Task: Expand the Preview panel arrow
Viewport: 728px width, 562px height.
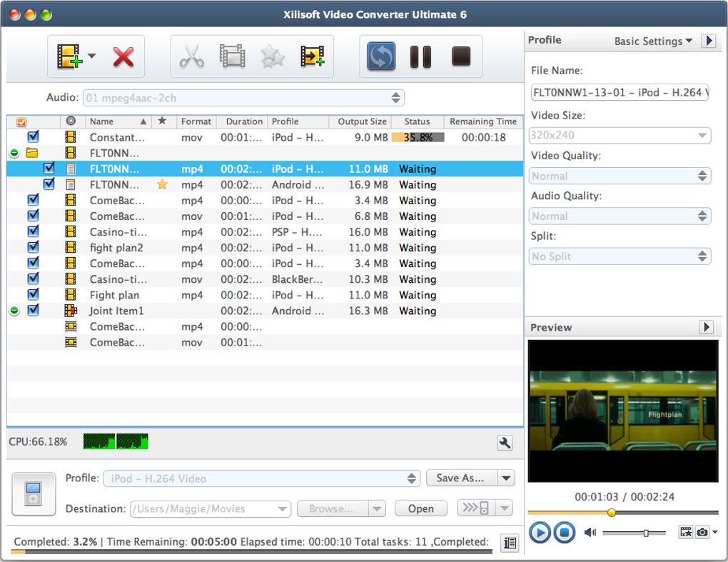Action: coord(707,327)
